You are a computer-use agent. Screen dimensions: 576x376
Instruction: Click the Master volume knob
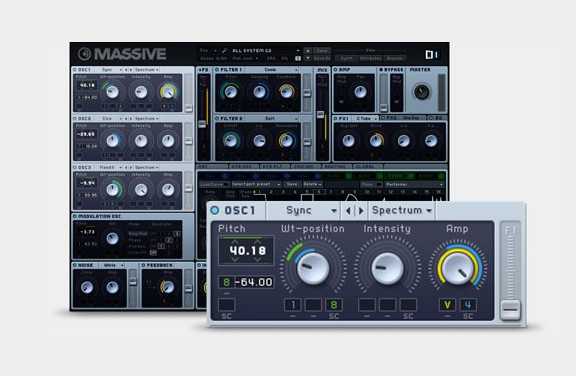point(421,92)
